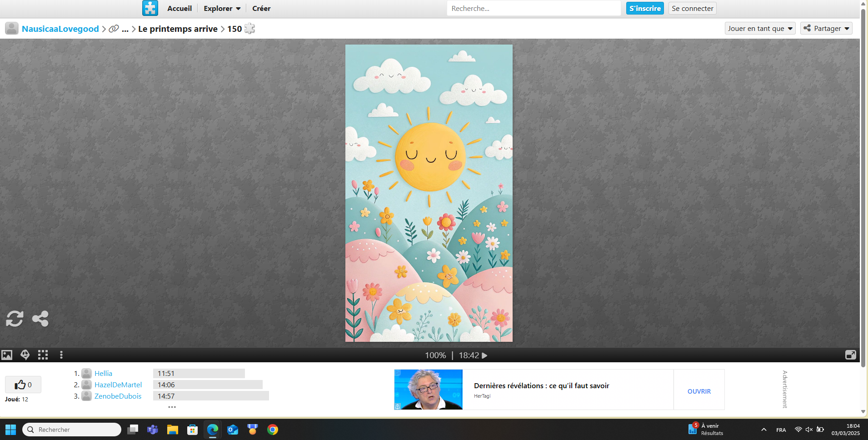Open the Créer menu item
The width and height of the screenshot is (868, 440).
261,8
